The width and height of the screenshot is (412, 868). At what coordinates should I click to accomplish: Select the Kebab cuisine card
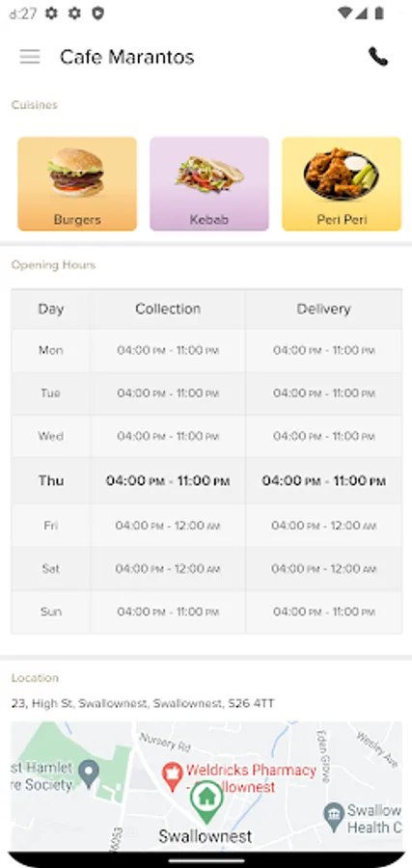[209, 184]
